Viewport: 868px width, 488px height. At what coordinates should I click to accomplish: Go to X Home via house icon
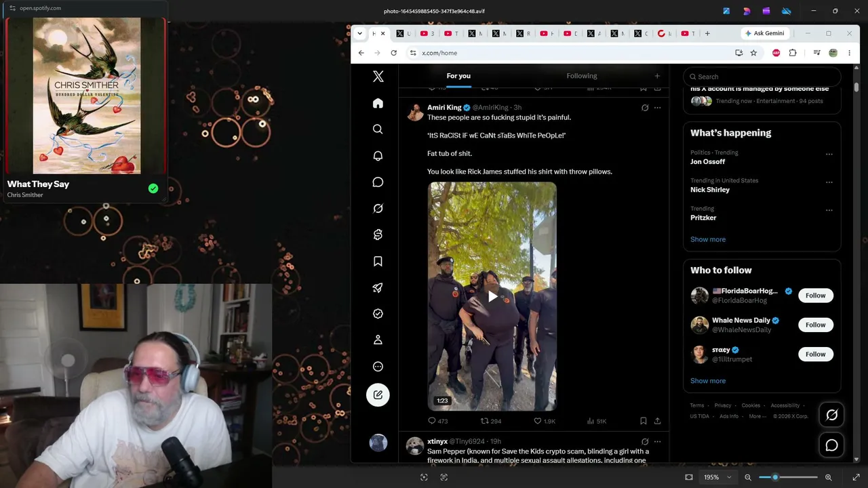378,103
